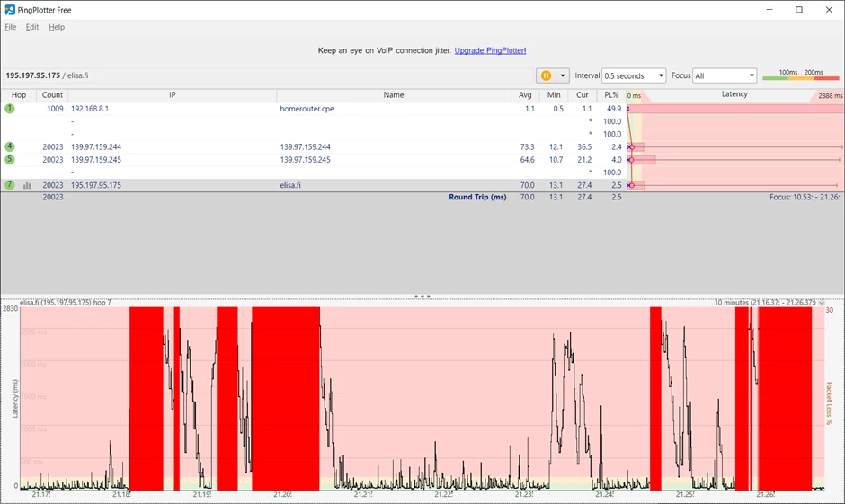Select the homerouter.cpe name cell
845x504 pixels.
click(307, 108)
